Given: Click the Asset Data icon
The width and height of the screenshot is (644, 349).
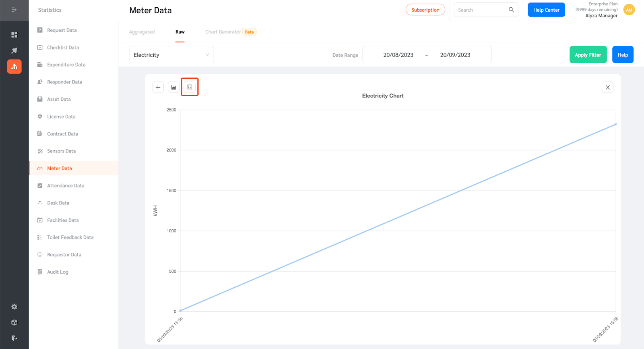Looking at the screenshot, I should pyautogui.click(x=40, y=99).
